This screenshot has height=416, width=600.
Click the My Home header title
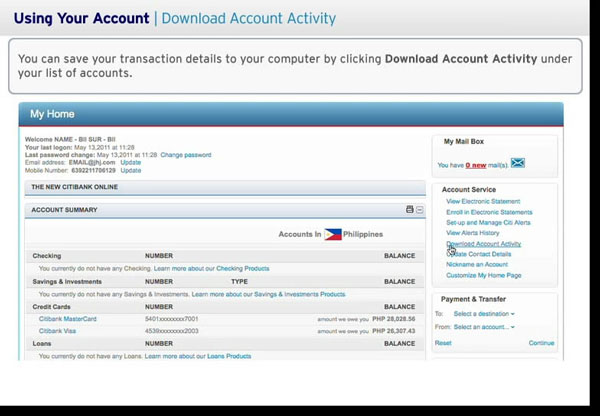[x=52, y=114]
